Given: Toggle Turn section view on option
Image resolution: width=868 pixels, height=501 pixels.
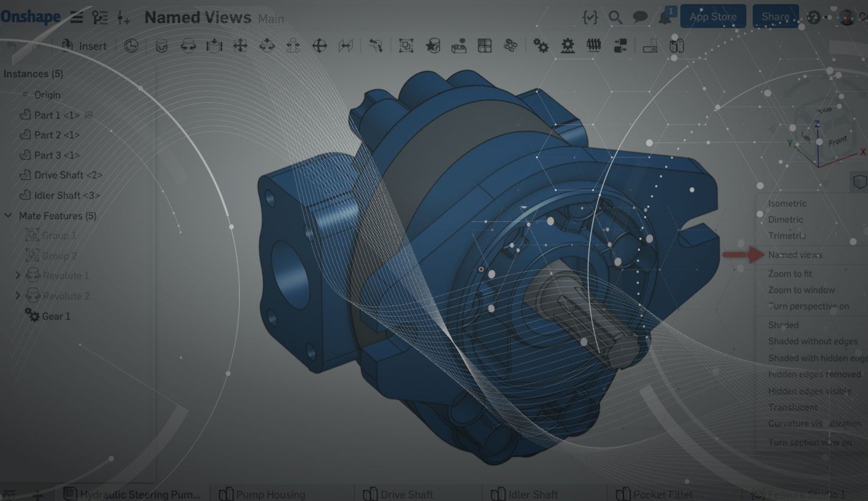Looking at the screenshot, I should [809, 443].
